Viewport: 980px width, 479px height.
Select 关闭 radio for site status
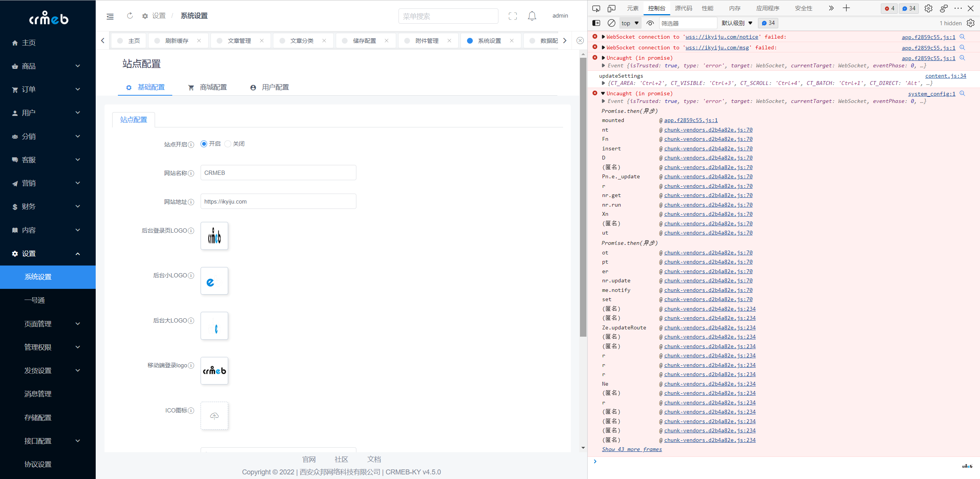(x=228, y=144)
